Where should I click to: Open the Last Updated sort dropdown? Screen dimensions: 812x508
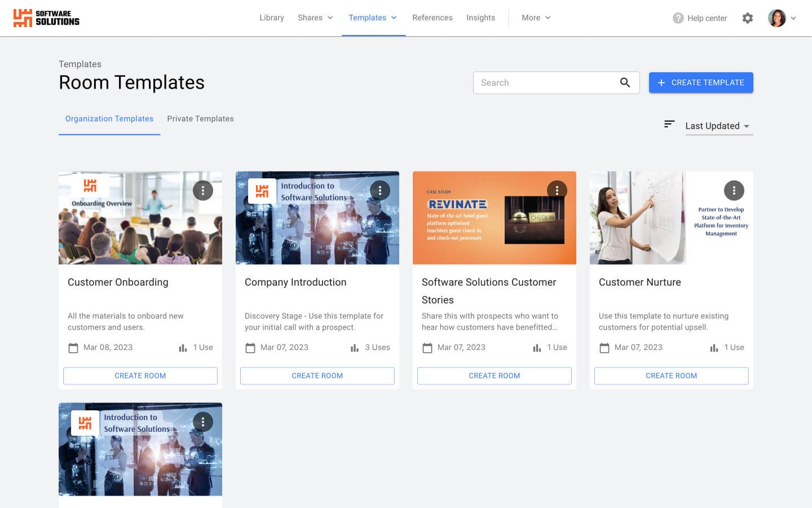click(718, 126)
